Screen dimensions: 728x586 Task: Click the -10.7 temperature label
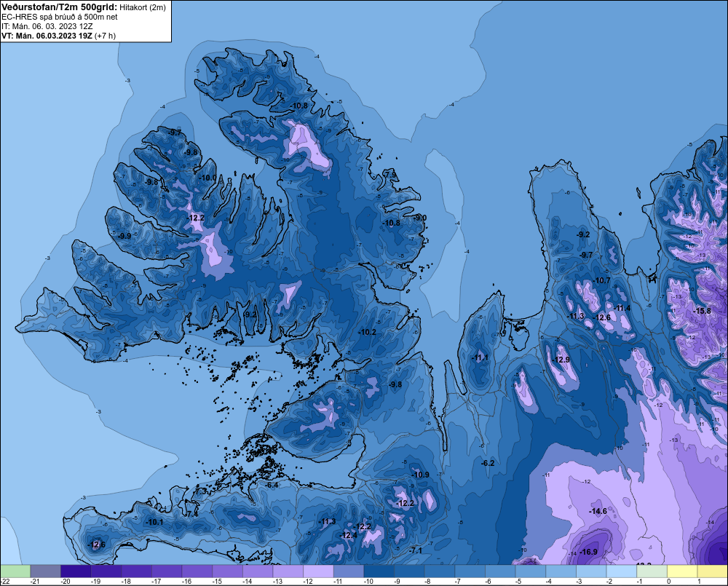coord(602,280)
